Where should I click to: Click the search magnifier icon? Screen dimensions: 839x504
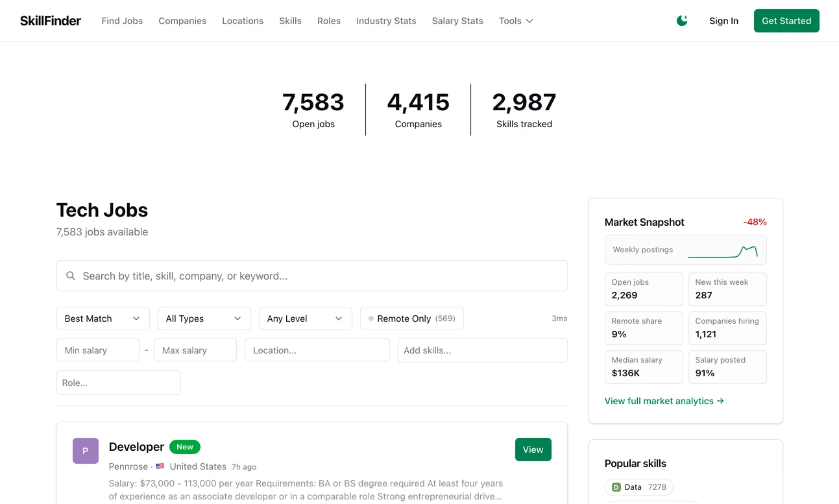point(71,276)
